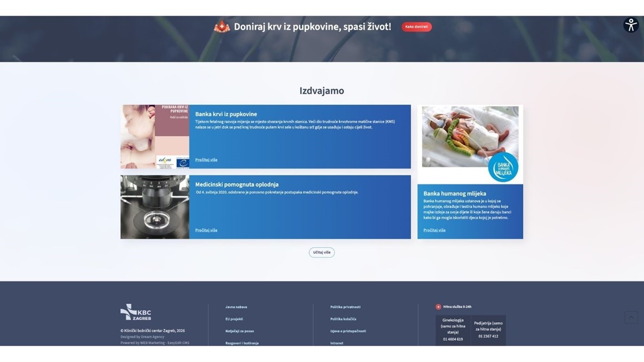Go to 'EU projekti' in footer
644x362 pixels.
(x=234, y=319)
